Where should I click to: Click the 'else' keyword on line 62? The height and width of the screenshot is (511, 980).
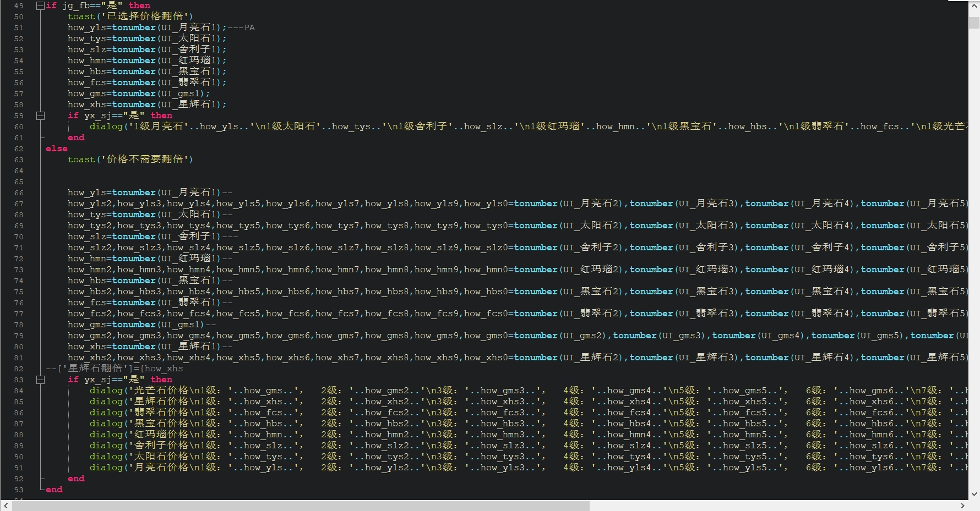(x=57, y=149)
